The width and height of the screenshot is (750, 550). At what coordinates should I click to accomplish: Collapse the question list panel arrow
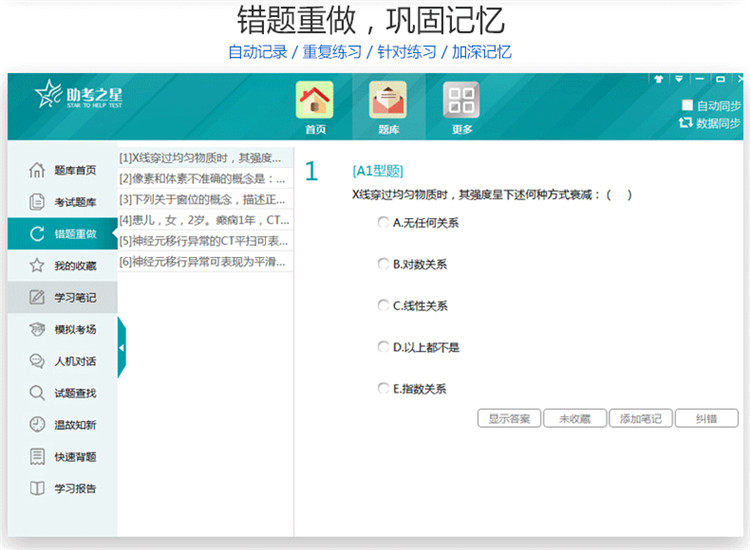coord(121,348)
